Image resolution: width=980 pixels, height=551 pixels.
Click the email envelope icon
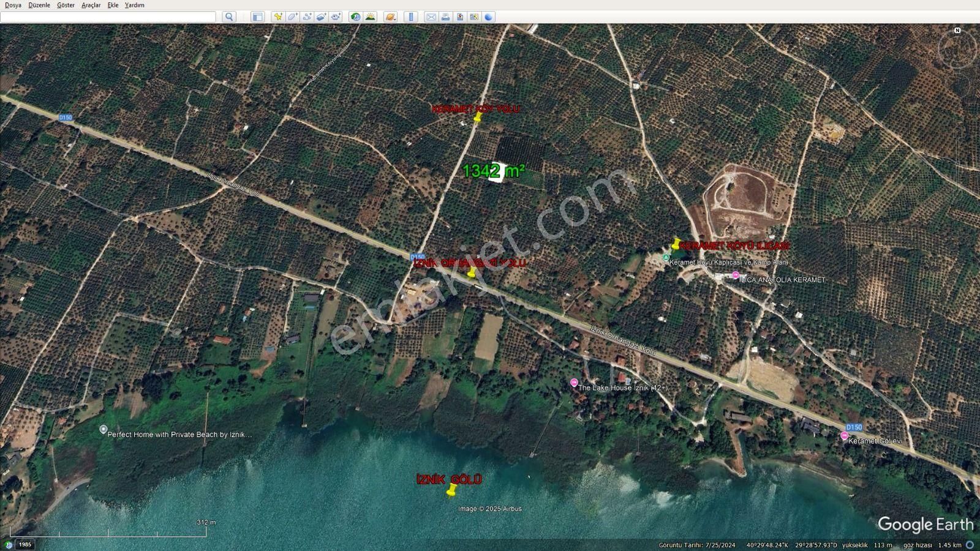(431, 17)
